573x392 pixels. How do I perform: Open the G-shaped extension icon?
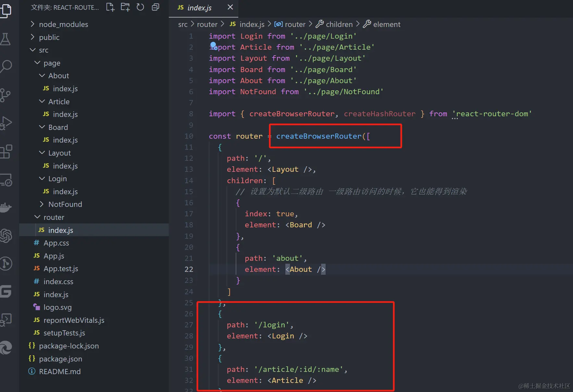6,291
